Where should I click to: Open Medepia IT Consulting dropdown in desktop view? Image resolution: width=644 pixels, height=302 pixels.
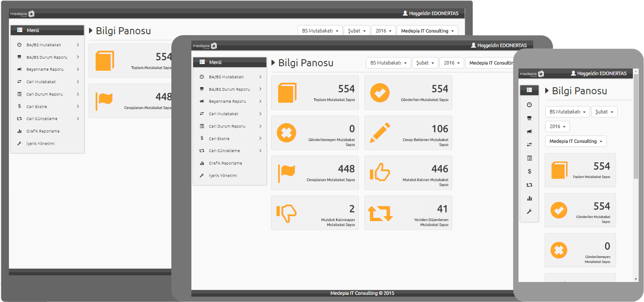[427, 31]
